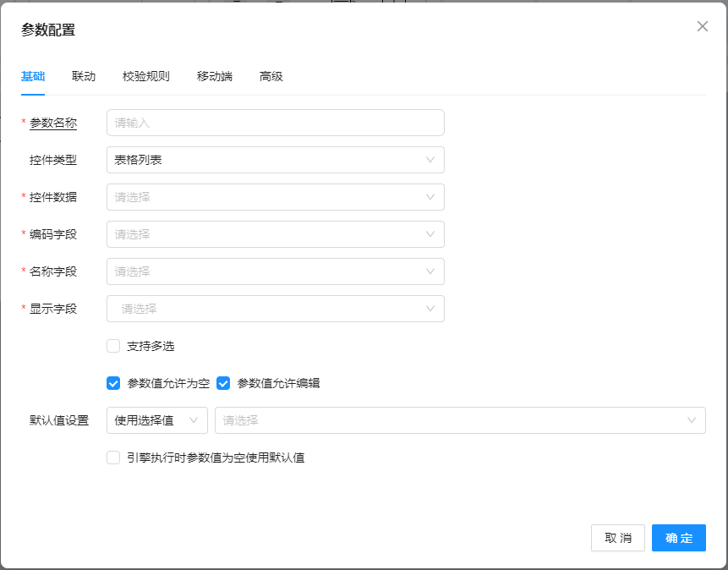The height and width of the screenshot is (570, 728).
Task: Select the 高级 tab
Action: point(271,76)
